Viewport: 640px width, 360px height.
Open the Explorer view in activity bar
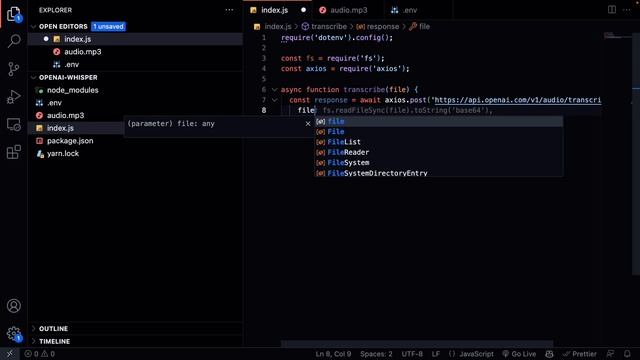click(x=13, y=14)
